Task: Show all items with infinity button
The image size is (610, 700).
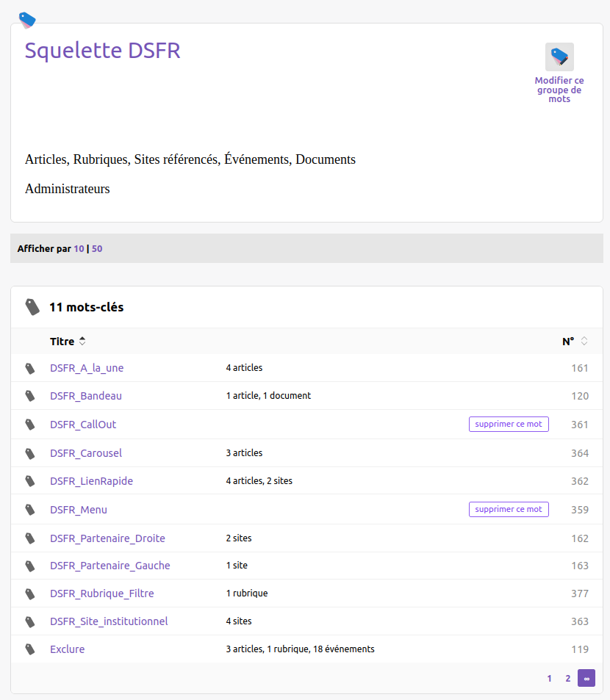Action: 586,679
